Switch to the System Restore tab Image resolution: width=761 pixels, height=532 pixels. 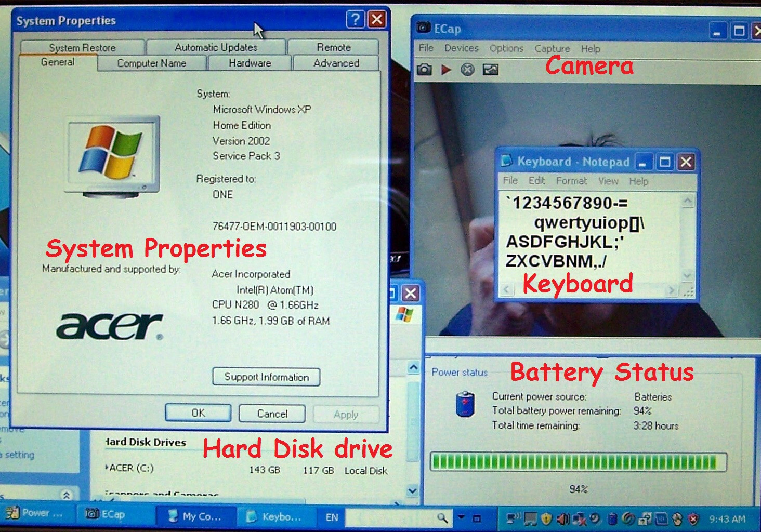(82, 47)
